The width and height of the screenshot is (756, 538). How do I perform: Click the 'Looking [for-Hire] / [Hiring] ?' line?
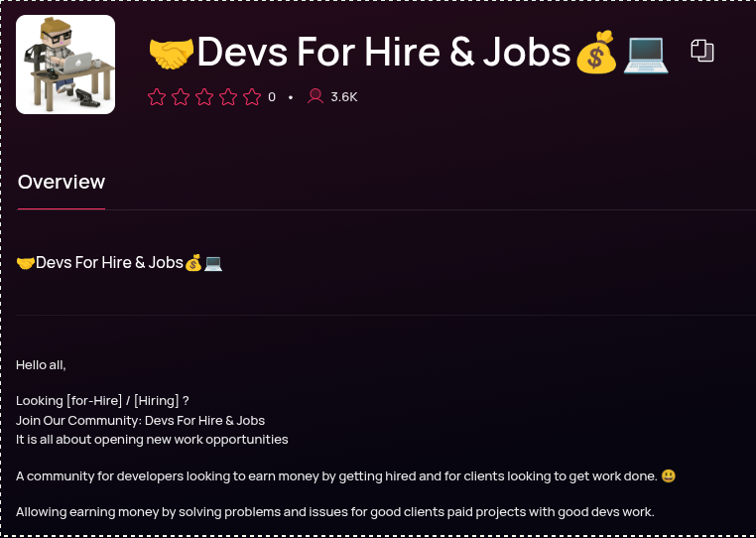102,401
